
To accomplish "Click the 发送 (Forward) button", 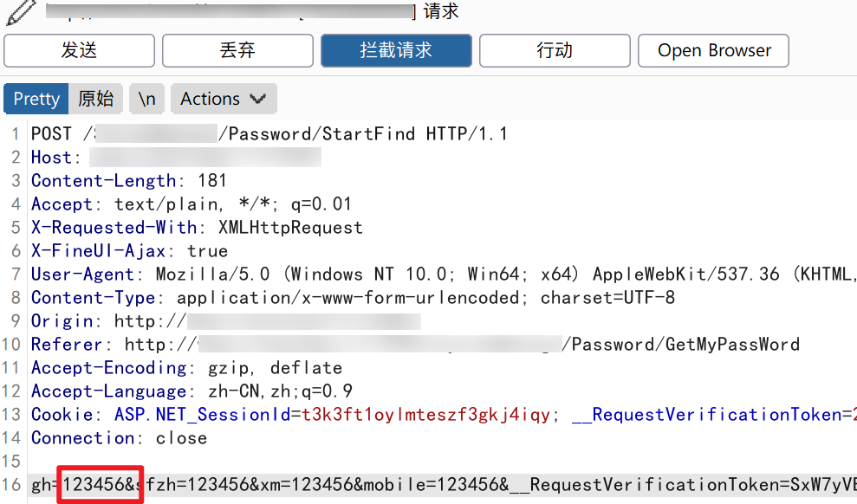I will pyautogui.click(x=79, y=51).
